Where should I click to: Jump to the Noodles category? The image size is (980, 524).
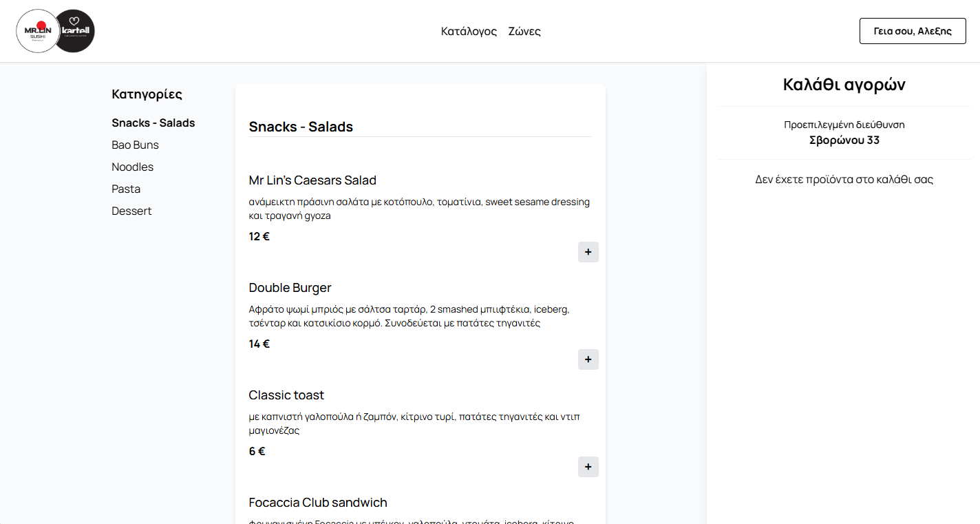coord(132,167)
